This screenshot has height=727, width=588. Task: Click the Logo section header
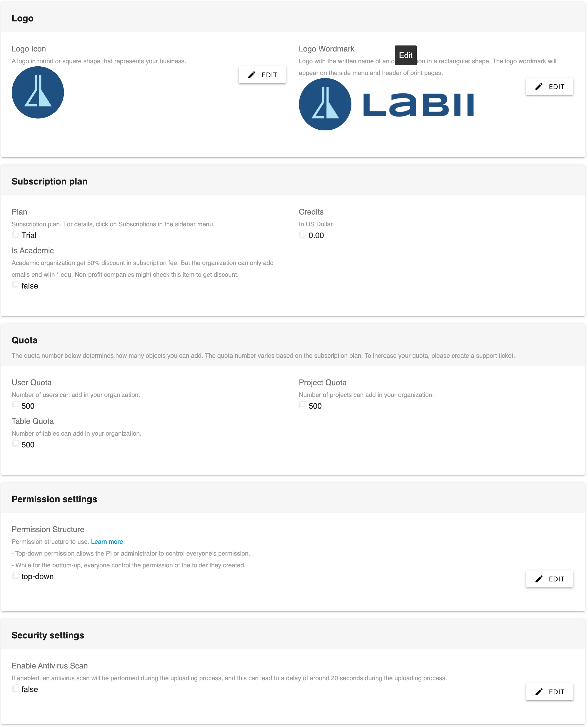point(22,18)
